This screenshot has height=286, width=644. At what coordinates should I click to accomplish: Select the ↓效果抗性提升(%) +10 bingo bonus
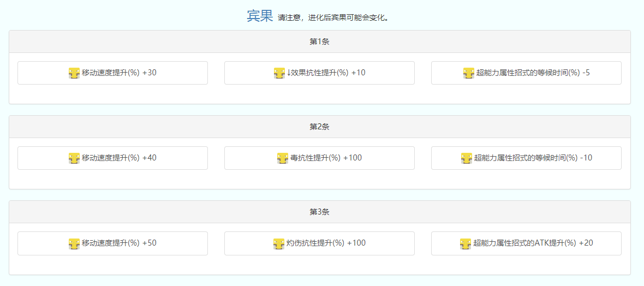pyautogui.click(x=319, y=73)
